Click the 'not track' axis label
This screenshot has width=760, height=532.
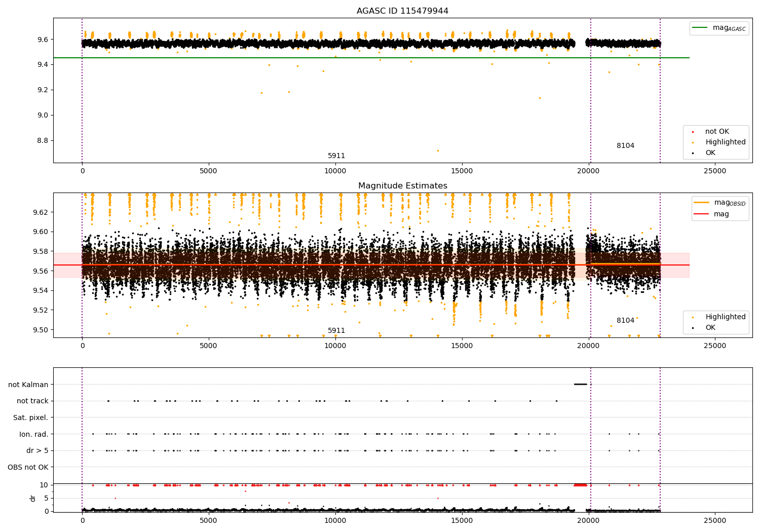coord(32,401)
